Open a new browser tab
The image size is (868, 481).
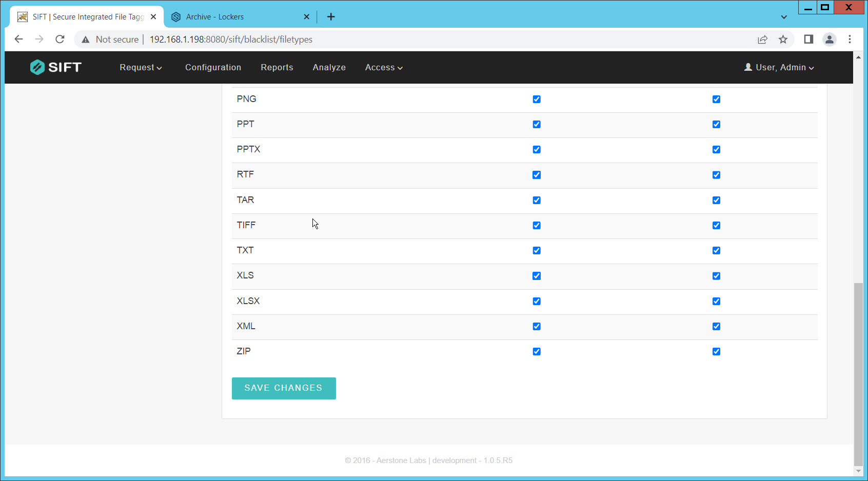click(x=331, y=17)
